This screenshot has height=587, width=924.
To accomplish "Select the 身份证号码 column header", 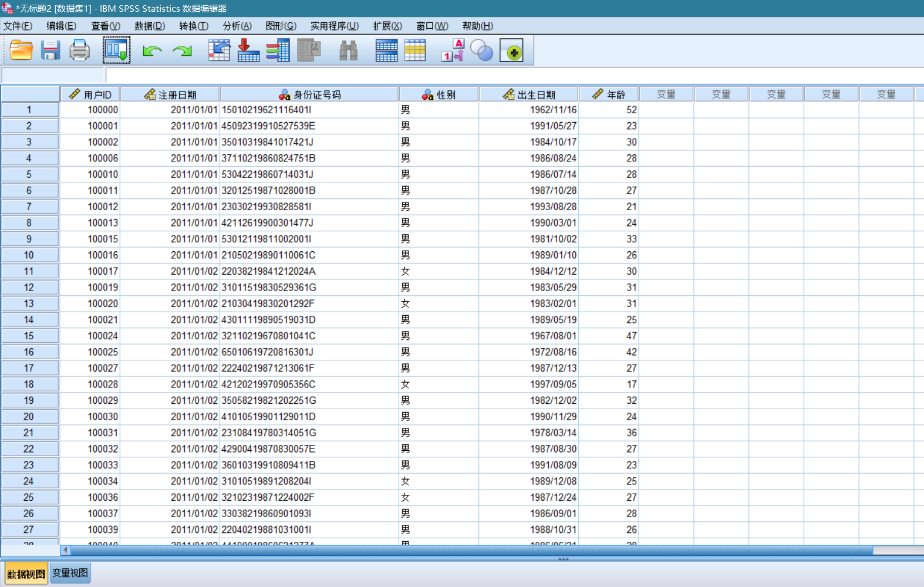I will pyautogui.click(x=309, y=95).
